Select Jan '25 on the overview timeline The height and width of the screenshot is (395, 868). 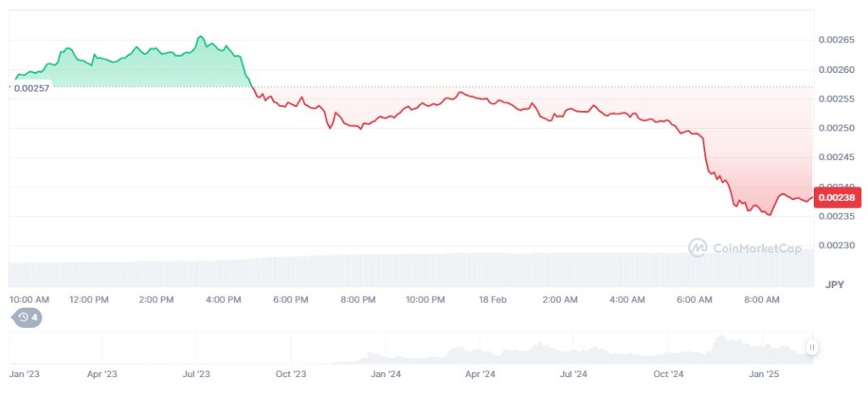tap(768, 373)
